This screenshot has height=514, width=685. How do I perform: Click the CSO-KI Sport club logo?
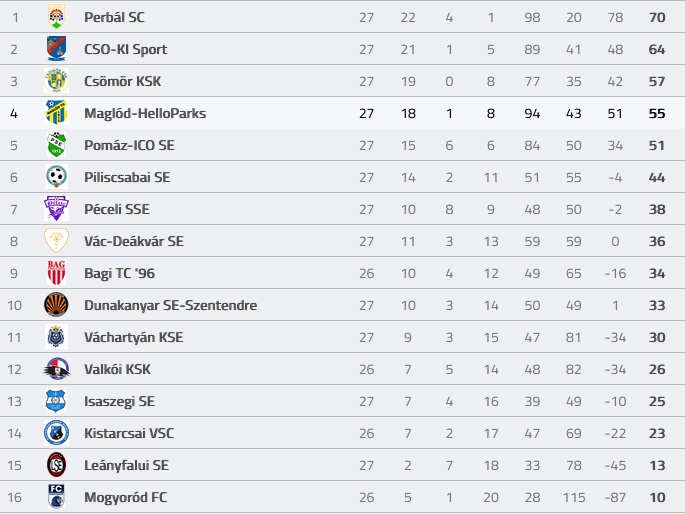pos(56,49)
